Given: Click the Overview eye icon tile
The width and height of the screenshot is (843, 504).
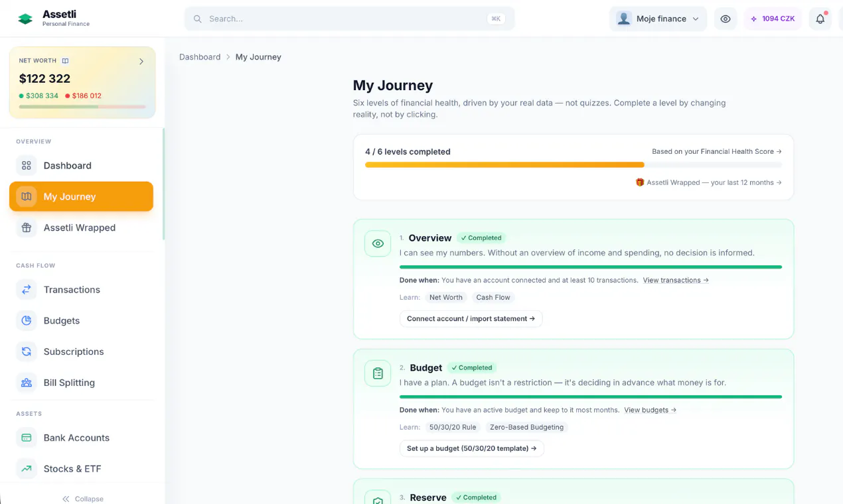Looking at the screenshot, I should (378, 243).
